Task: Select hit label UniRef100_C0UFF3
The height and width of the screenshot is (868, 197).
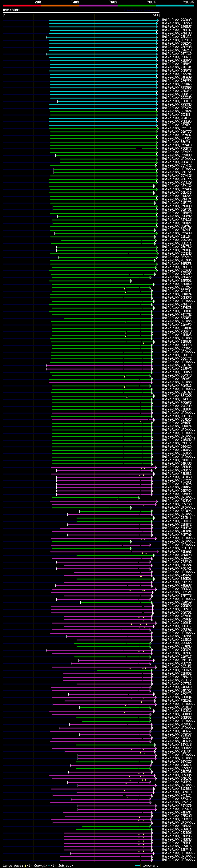Action: [x=177, y=345]
